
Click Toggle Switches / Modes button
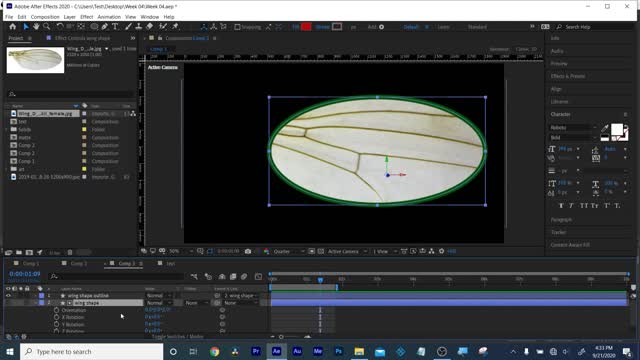click(178, 337)
